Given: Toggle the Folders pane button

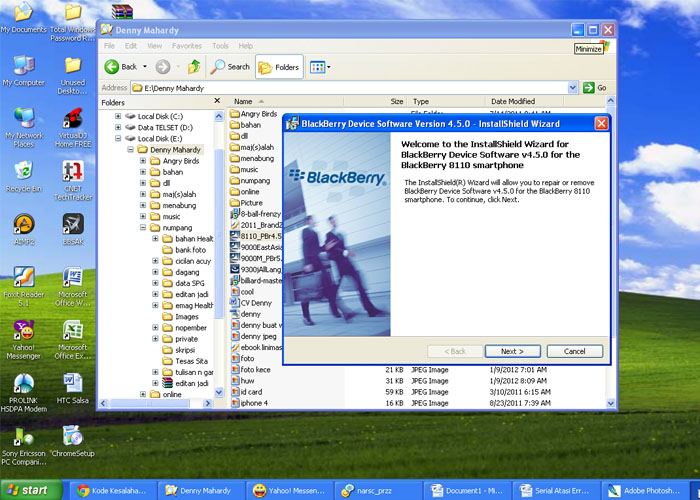Looking at the screenshot, I should pyautogui.click(x=279, y=67).
